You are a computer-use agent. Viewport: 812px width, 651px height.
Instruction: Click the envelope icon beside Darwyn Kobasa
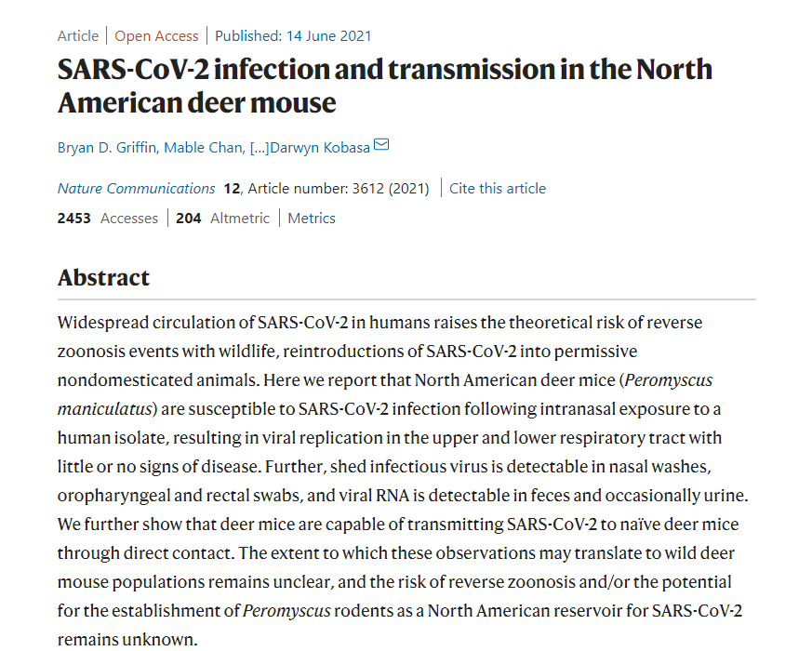click(381, 146)
